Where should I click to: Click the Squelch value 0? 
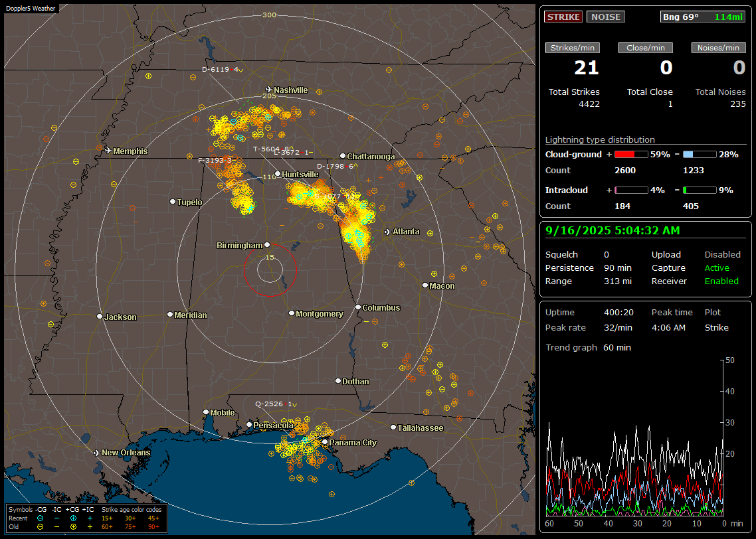pyautogui.click(x=607, y=255)
